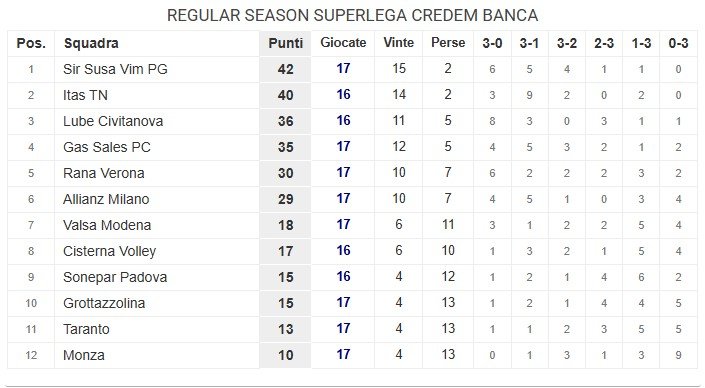
Task: Click Itas TN's 16 played matches
Action: pyautogui.click(x=343, y=95)
